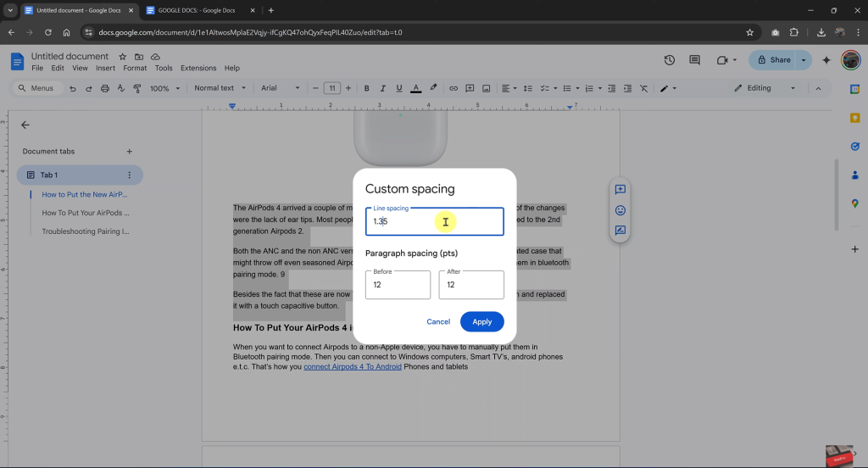
Task: Click the Before paragraph spacing field
Action: pyautogui.click(x=398, y=285)
